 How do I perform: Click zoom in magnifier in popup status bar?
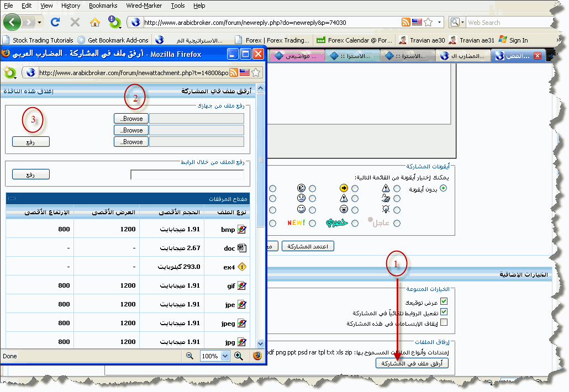(239, 356)
